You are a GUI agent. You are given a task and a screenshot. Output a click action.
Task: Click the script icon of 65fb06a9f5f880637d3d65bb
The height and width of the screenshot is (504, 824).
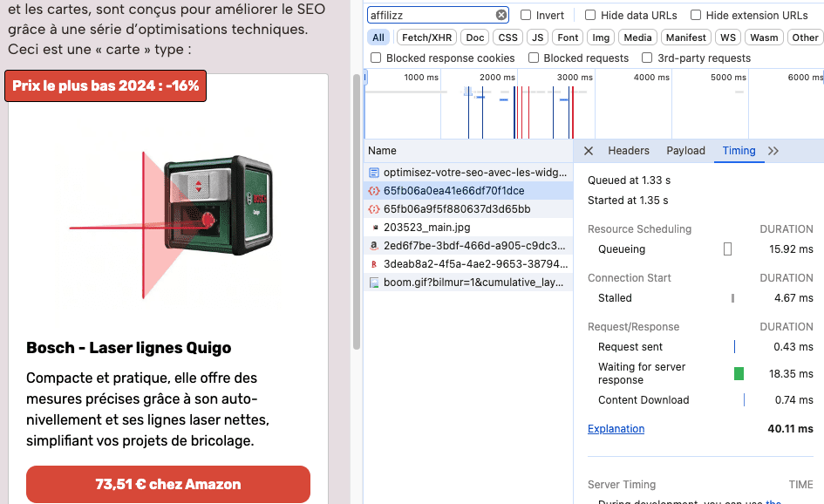click(374, 209)
